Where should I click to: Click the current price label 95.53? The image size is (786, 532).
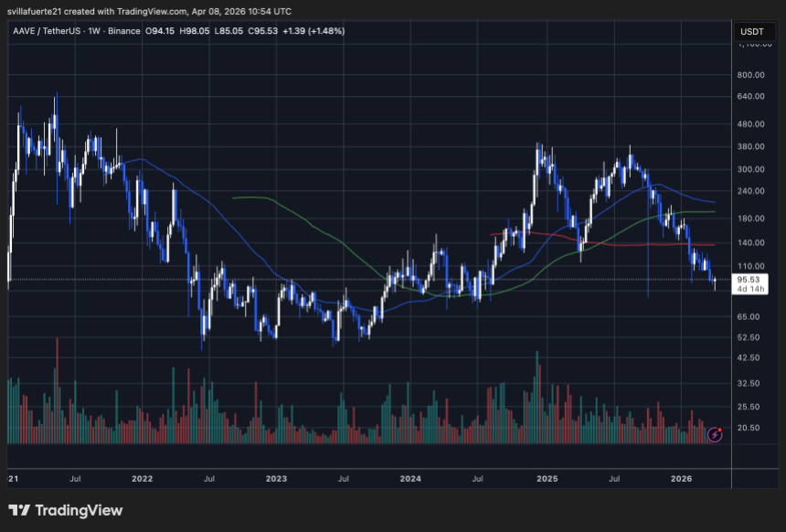pos(749,279)
